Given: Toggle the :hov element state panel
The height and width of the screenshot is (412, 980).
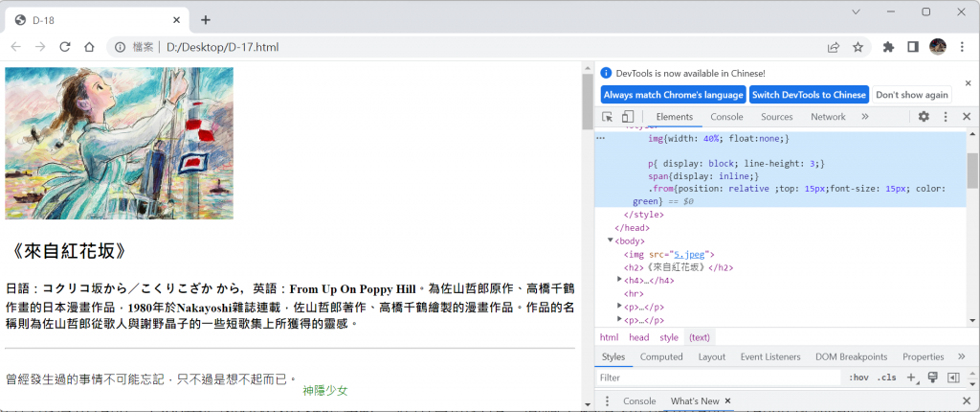Looking at the screenshot, I should click(858, 378).
